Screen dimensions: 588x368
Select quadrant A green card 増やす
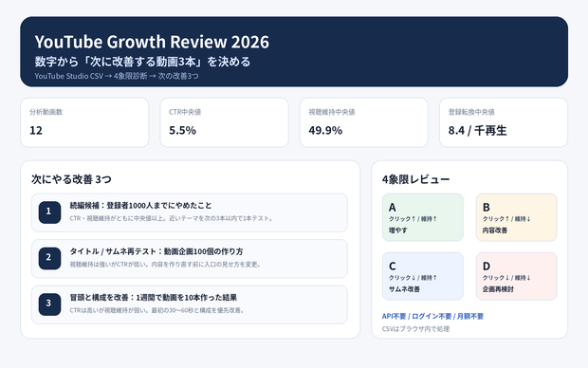pos(423,217)
